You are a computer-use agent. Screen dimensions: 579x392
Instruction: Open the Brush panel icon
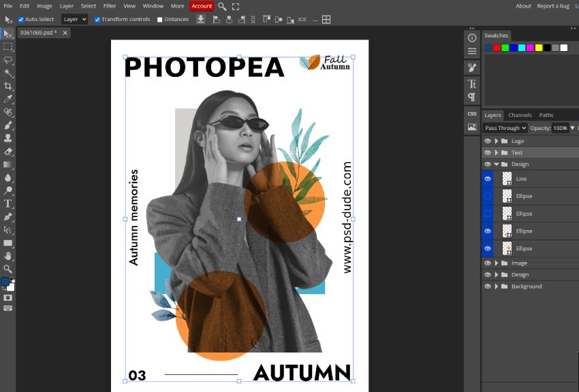(x=472, y=67)
